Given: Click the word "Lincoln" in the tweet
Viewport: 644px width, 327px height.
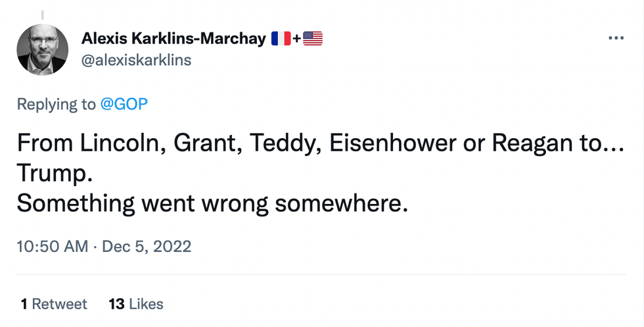Looking at the screenshot, I should (x=121, y=143).
